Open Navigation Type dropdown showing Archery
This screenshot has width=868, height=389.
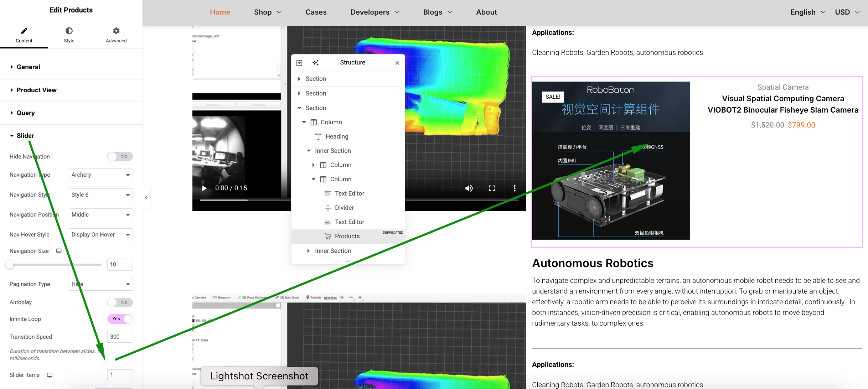(101, 175)
